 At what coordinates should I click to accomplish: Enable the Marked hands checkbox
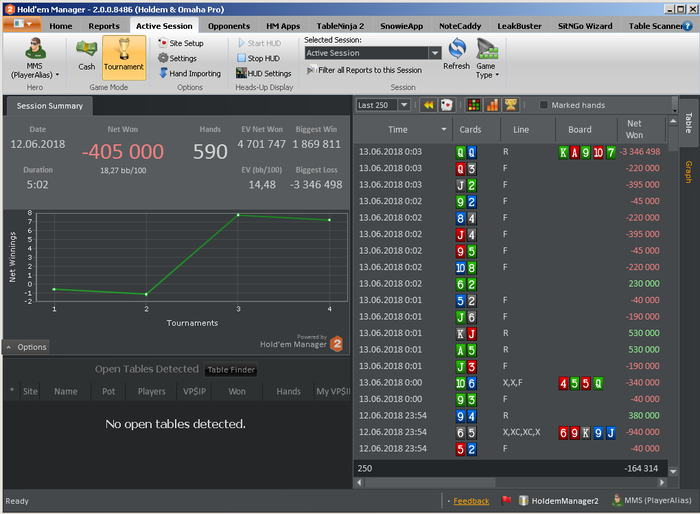pyautogui.click(x=543, y=105)
